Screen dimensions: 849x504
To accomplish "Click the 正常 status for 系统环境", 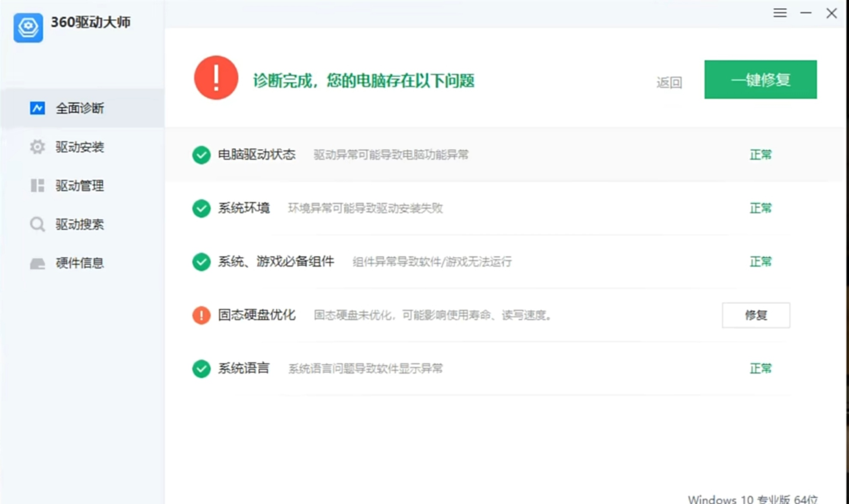I will click(760, 208).
